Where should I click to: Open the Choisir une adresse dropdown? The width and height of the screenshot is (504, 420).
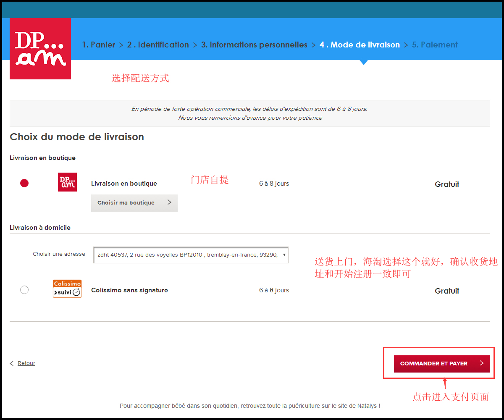(191, 255)
